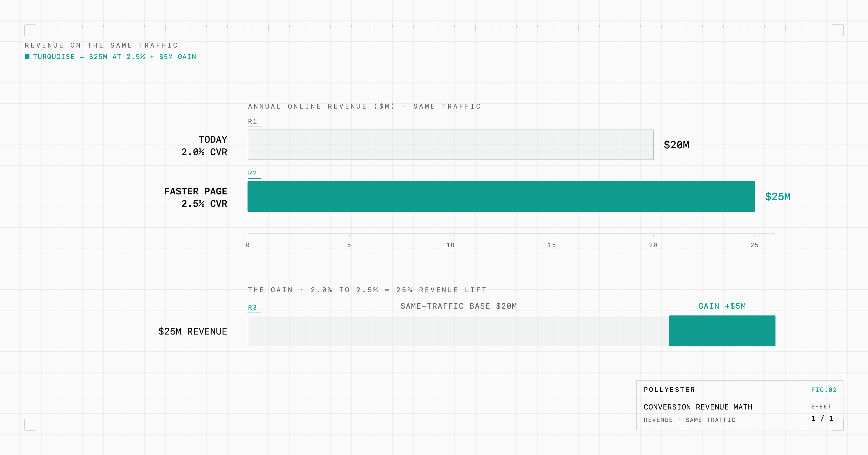Screen dimensions: 868x455
Task: Click the turquoise legend square
Action: point(27,57)
